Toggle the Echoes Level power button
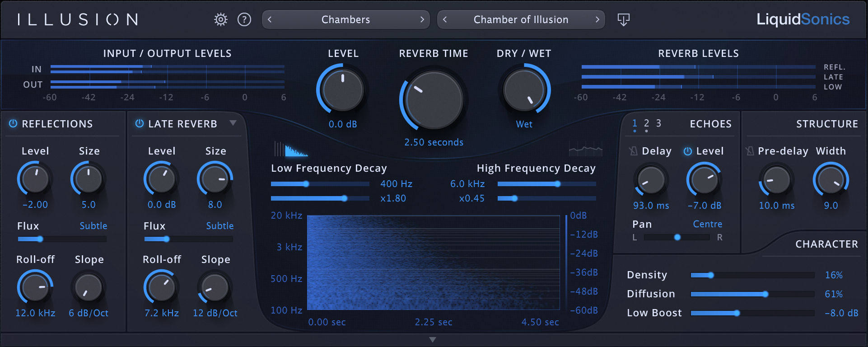Image resolution: width=868 pixels, height=347 pixels. tap(687, 151)
